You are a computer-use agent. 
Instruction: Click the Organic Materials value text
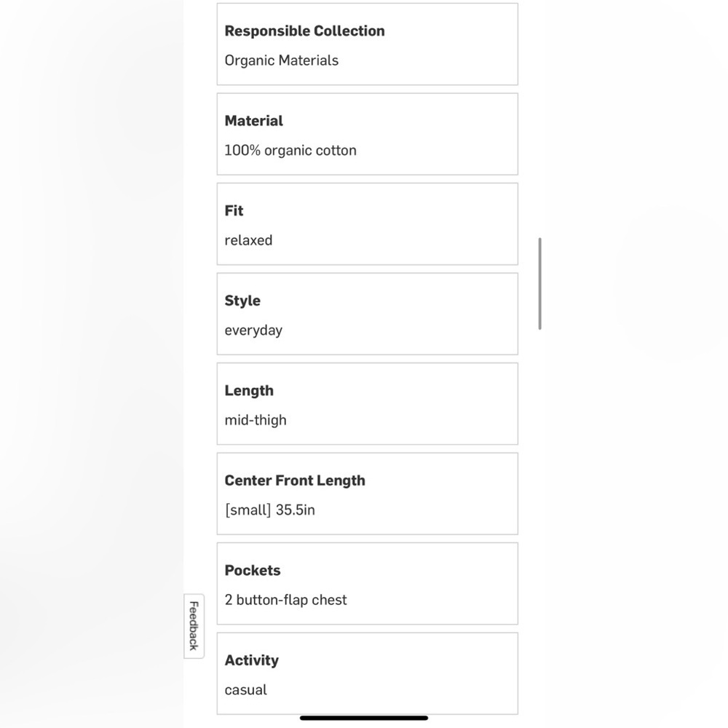point(281,60)
